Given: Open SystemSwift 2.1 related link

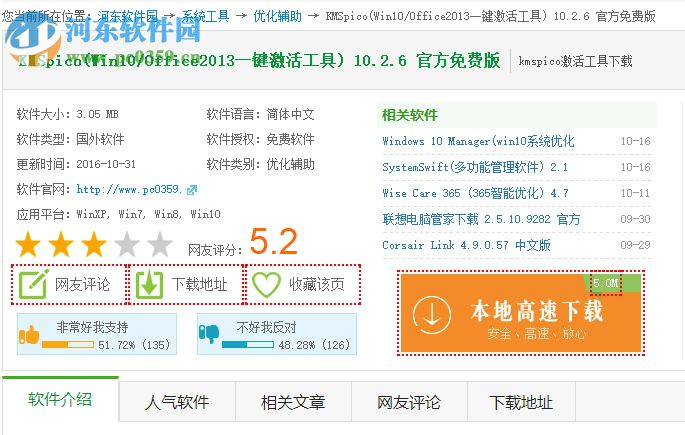Looking at the screenshot, I should click(475, 167).
